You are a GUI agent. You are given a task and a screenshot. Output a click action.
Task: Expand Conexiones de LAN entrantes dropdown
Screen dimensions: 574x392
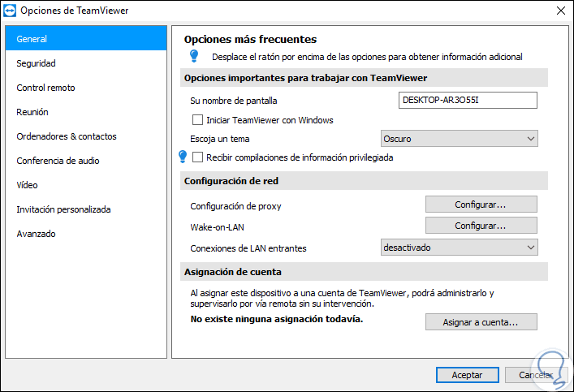(x=459, y=248)
